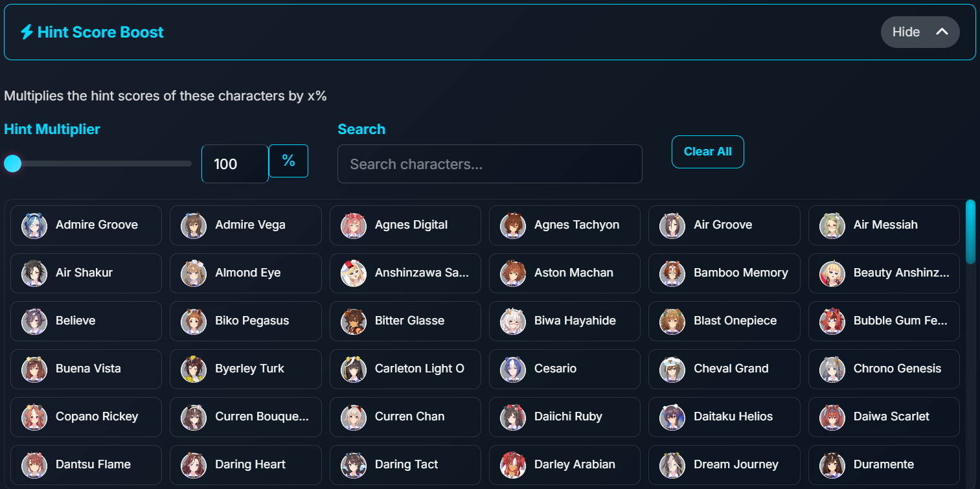Screen dimensions: 980x489
Task: Collapse the panel using the Hide button
Action: click(x=920, y=32)
